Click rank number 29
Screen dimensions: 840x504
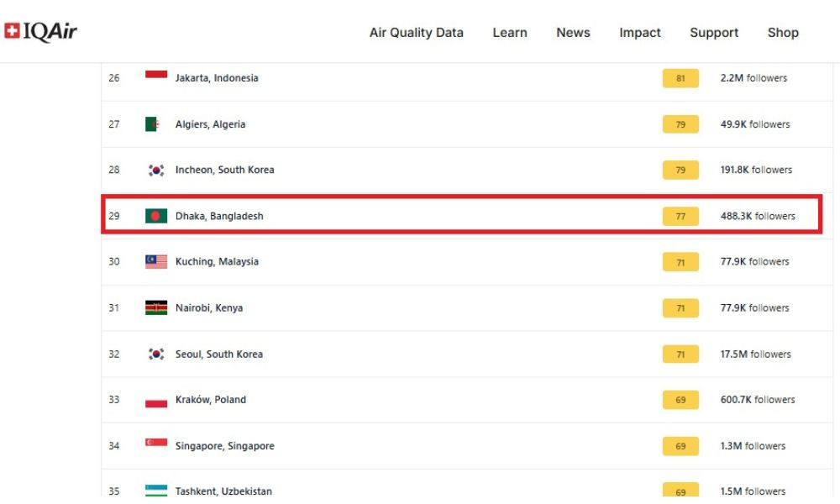pos(114,216)
